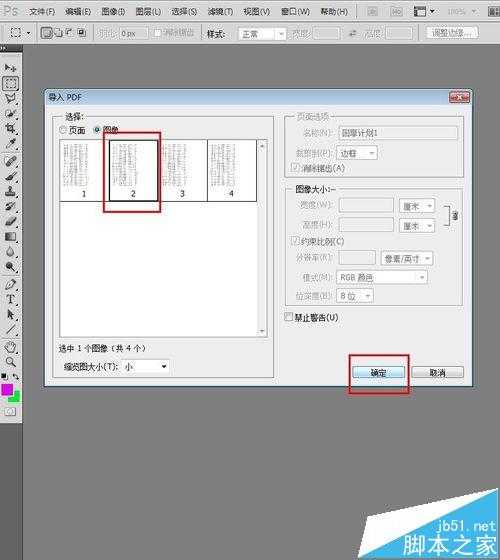
Task: Open 模式 dropdown showing RGB 颜色
Action: (382, 278)
